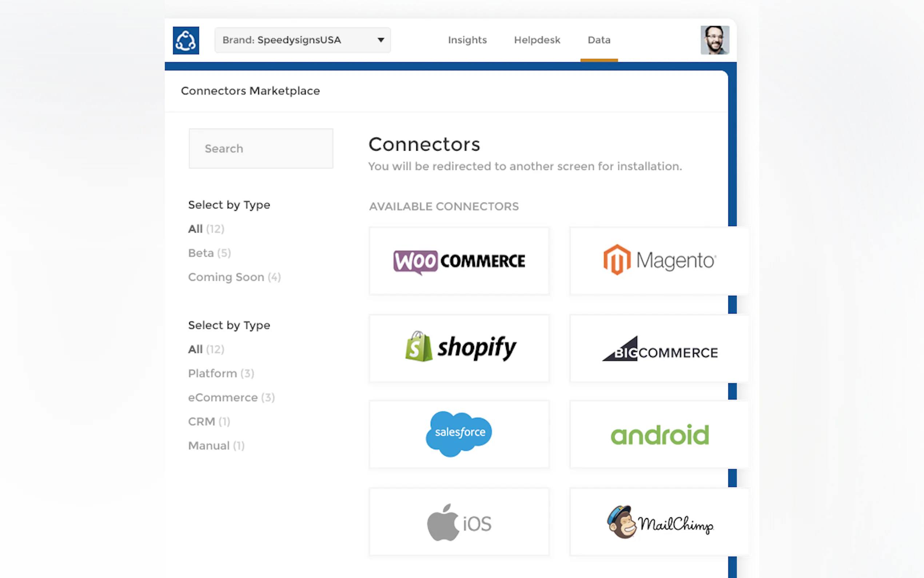Image resolution: width=924 pixels, height=578 pixels.
Task: Open the user profile avatar
Action: point(714,40)
